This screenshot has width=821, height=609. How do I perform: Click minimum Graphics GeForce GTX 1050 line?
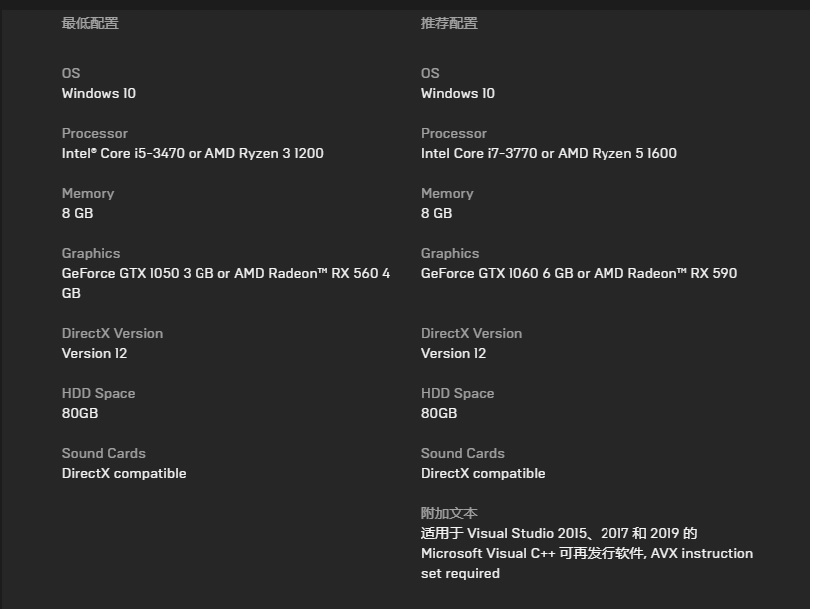pos(226,283)
